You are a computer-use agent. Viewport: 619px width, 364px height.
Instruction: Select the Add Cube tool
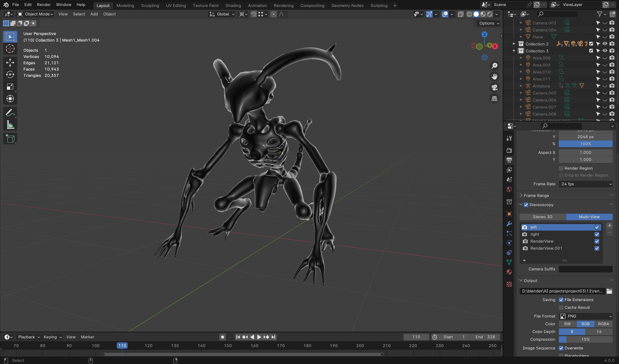point(10,139)
